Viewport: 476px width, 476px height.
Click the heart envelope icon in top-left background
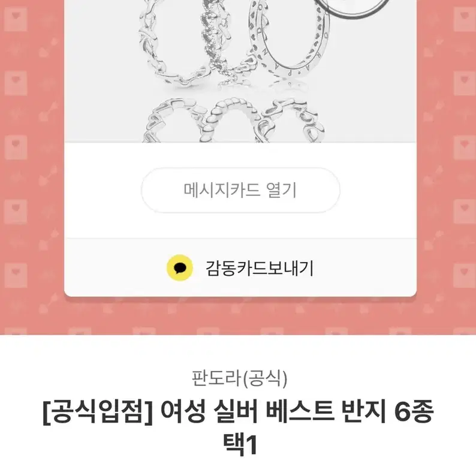click(x=16, y=19)
